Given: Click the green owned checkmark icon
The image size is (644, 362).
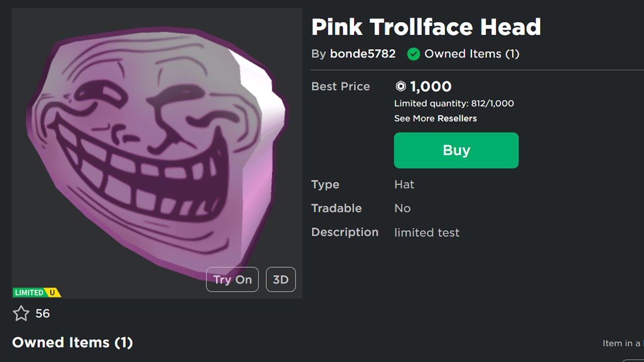Looking at the screenshot, I should click(414, 54).
